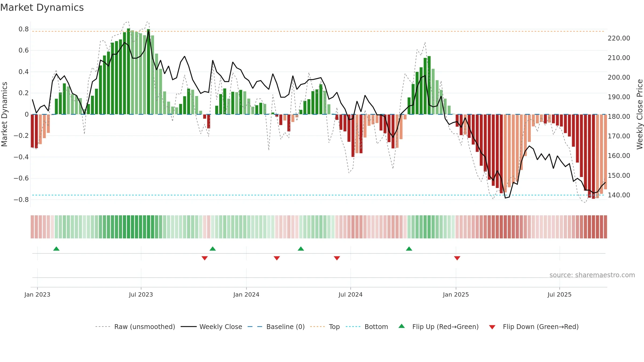Viewport: 644px width, 362px height.
Task: Click the Market Dynamics chart title
Action: [x=42, y=8]
